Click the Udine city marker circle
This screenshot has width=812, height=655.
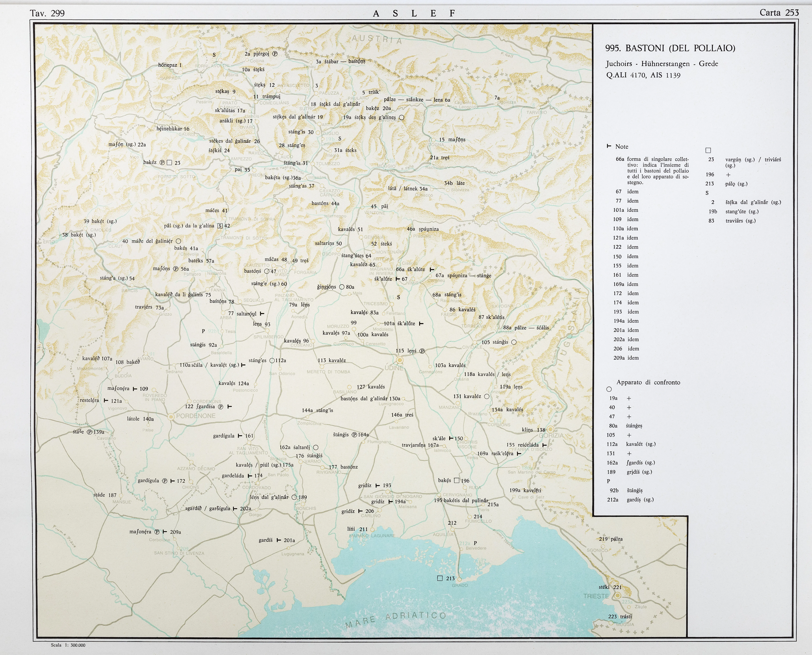coord(400,360)
